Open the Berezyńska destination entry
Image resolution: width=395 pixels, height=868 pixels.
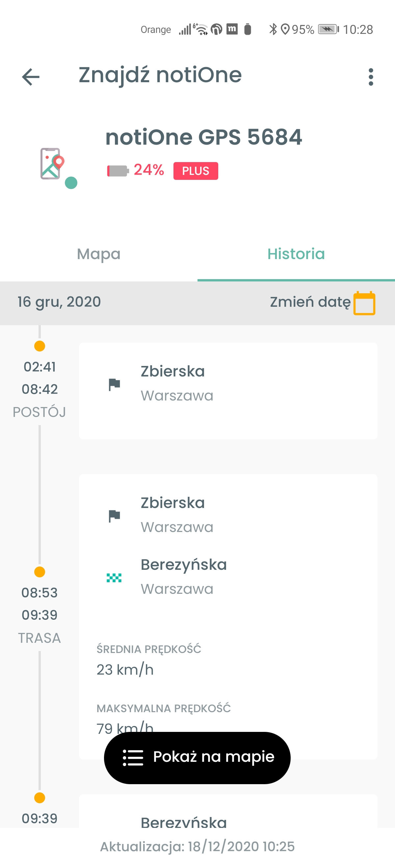(x=183, y=576)
